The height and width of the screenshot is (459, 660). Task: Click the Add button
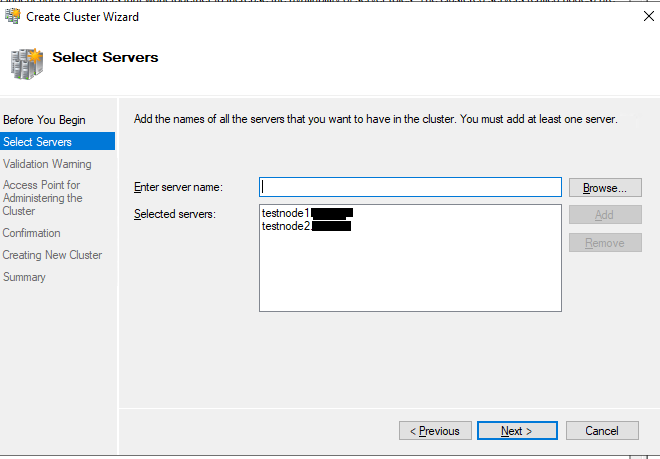click(x=605, y=215)
